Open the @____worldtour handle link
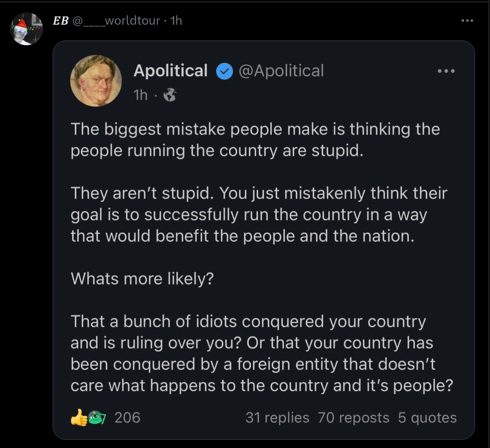The image size is (490, 448). pos(116,21)
